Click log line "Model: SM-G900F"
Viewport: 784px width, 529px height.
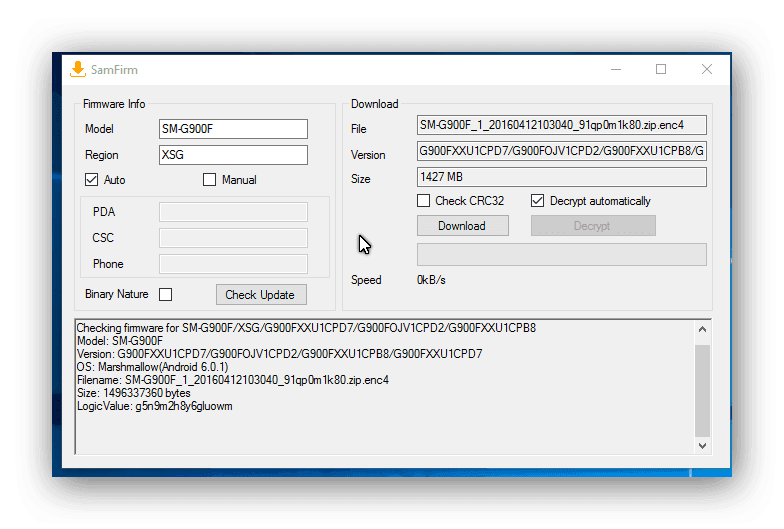click(x=120, y=341)
